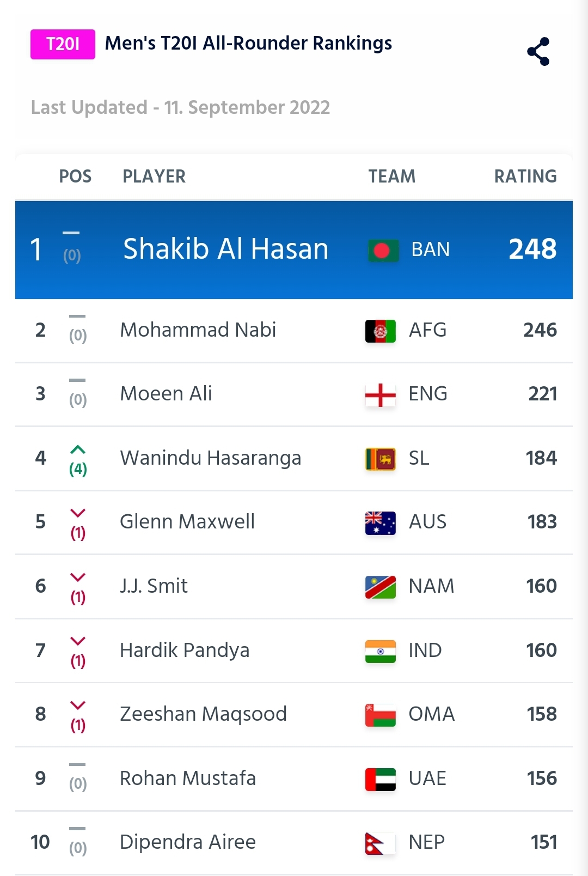Click the Australia flag icon

380,523
